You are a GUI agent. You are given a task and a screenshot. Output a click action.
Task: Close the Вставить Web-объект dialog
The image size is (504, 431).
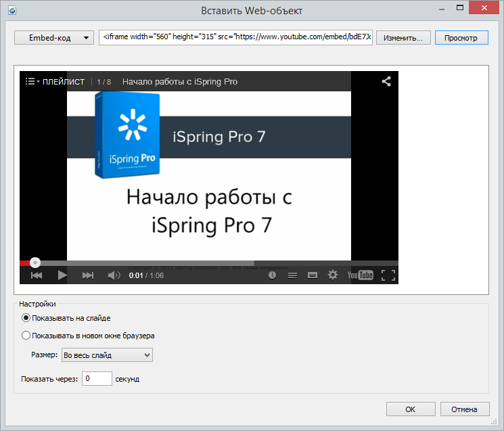pyautogui.click(x=484, y=7)
